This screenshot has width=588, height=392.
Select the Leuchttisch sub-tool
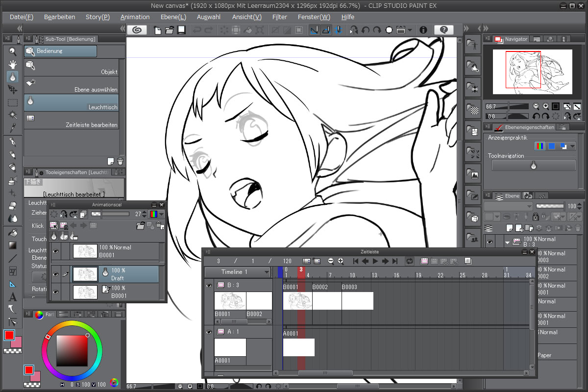(73, 102)
